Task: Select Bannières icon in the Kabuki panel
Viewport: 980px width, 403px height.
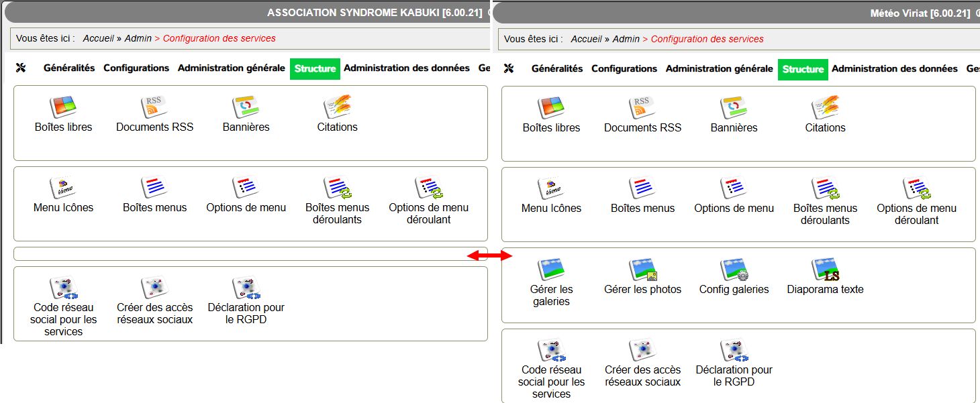Action: tap(246, 107)
